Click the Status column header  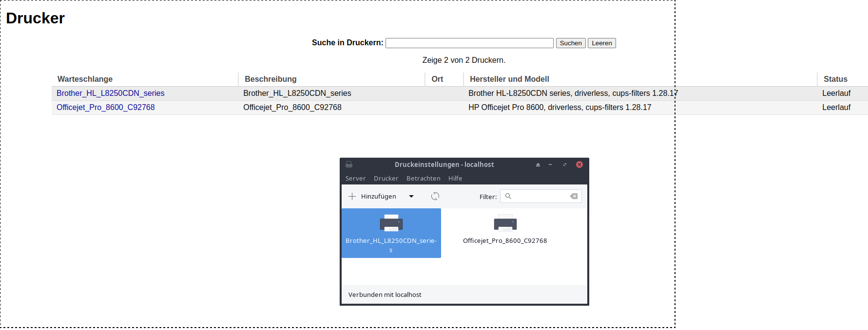pyautogui.click(x=835, y=79)
